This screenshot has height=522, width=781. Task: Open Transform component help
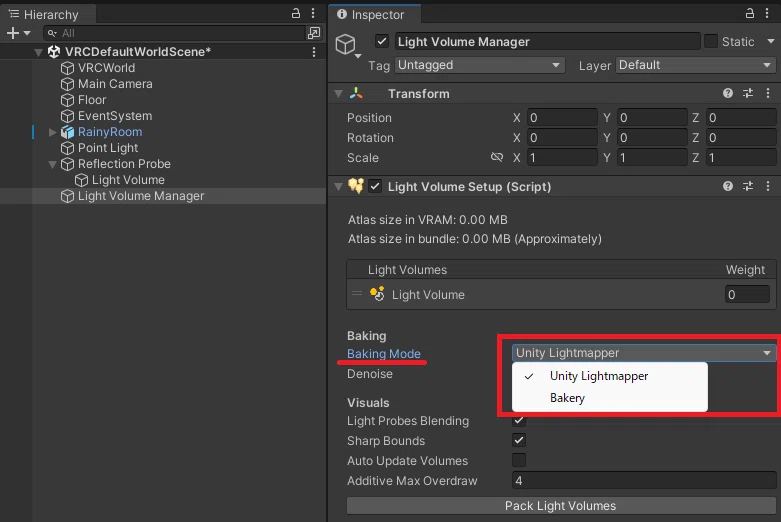728,93
